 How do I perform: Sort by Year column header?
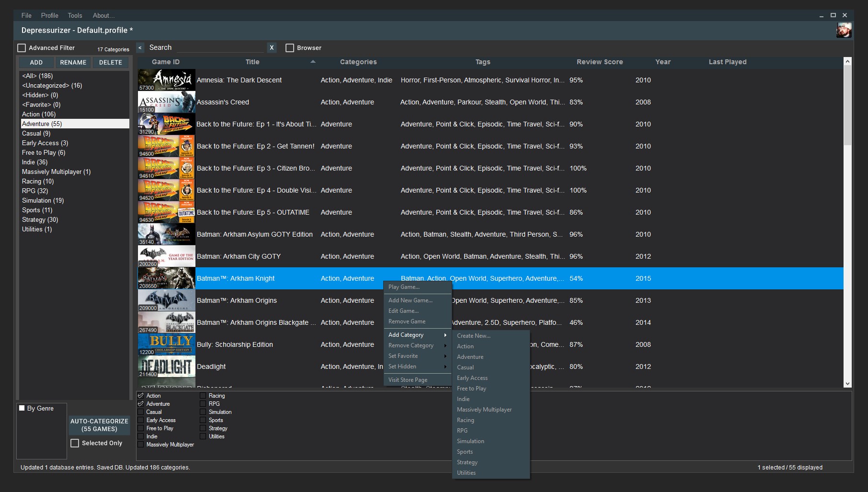(x=662, y=62)
